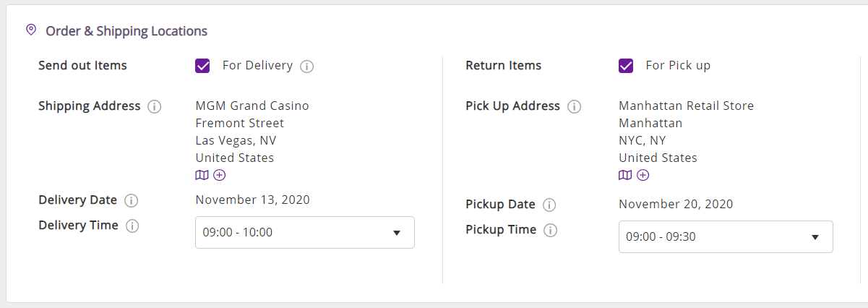Click the Delivery Time dropdown arrow
Screen dimensions: 868x308
click(396, 233)
